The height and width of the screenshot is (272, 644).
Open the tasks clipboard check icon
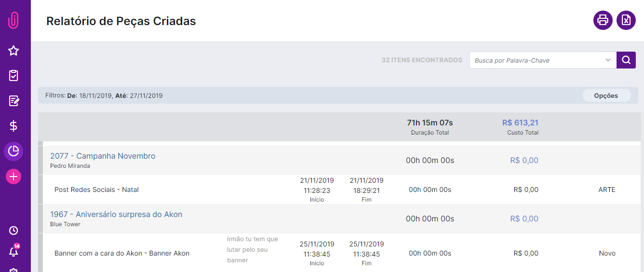pos(13,75)
